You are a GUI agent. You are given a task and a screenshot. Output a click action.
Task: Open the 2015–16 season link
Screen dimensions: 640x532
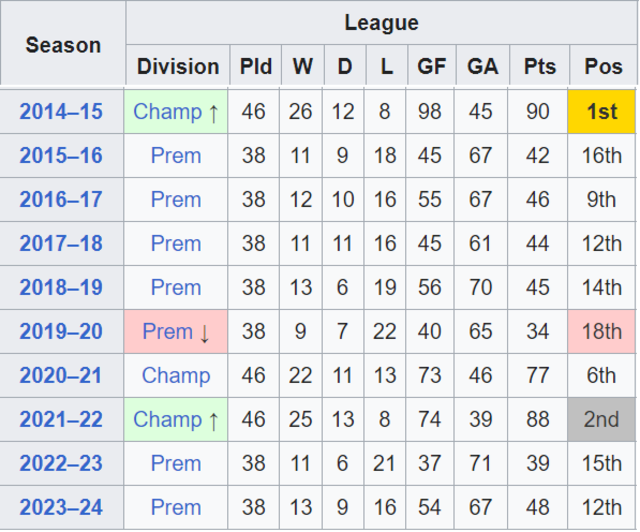point(61,156)
